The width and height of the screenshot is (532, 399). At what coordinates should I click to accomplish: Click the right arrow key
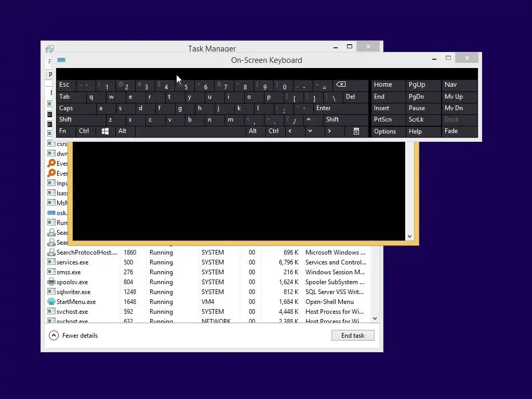tap(329, 131)
